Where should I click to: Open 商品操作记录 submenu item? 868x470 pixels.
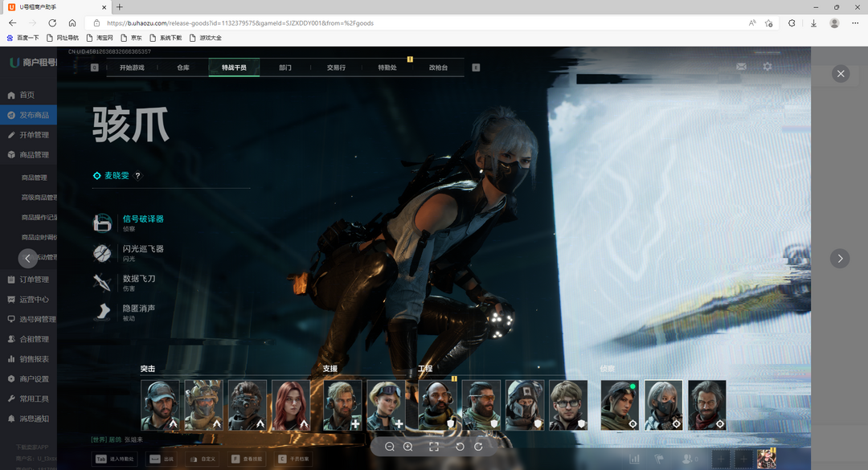(39, 218)
